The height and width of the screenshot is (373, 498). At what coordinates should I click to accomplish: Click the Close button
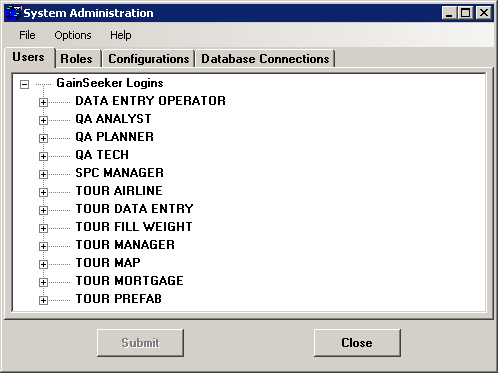(x=357, y=343)
